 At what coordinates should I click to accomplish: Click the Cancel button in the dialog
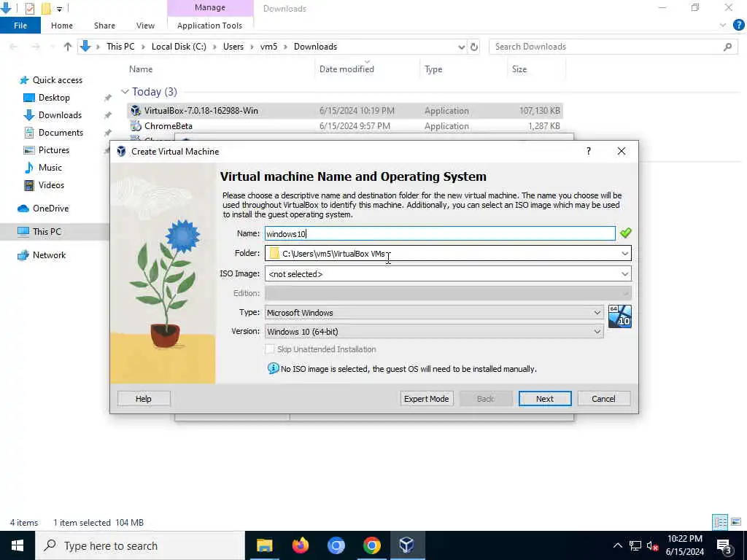point(603,399)
